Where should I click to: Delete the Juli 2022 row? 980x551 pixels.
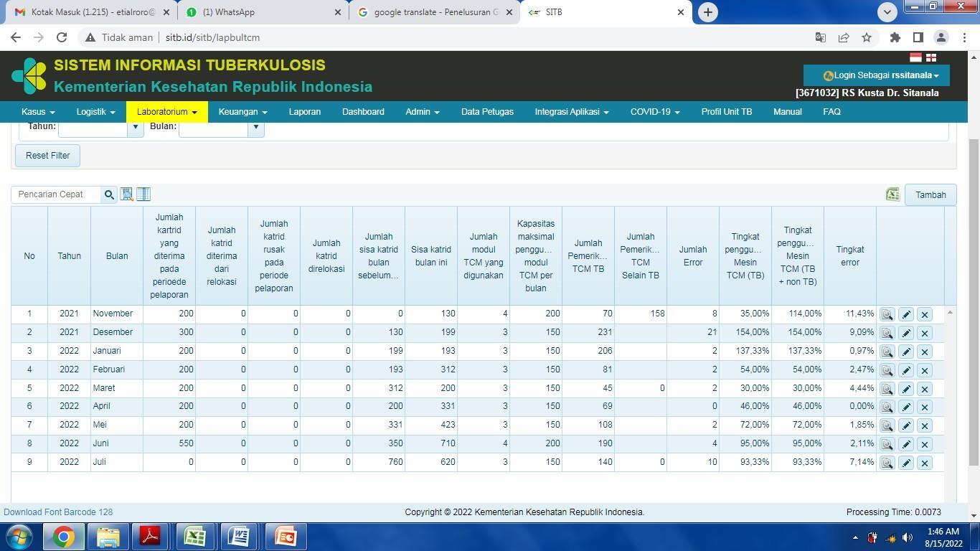click(x=925, y=463)
